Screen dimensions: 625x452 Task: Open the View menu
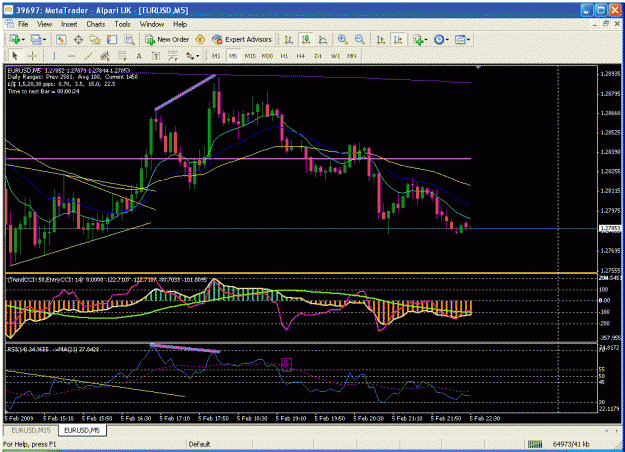click(44, 24)
